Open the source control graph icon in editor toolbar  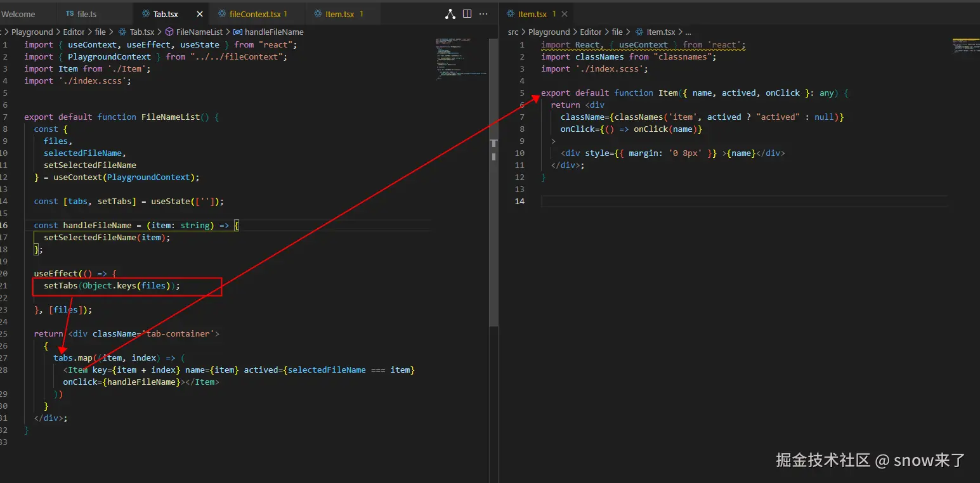click(x=450, y=14)
